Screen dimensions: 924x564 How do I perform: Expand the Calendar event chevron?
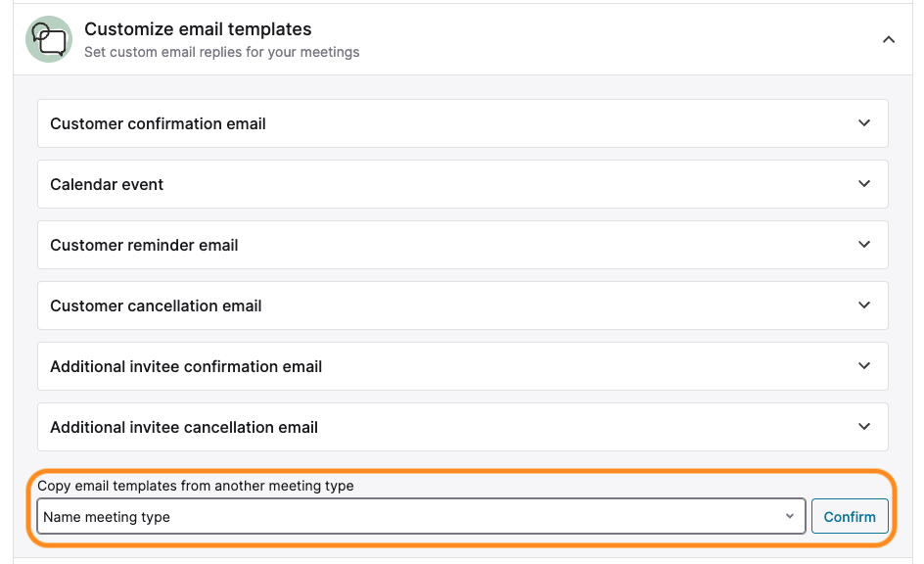864,184
